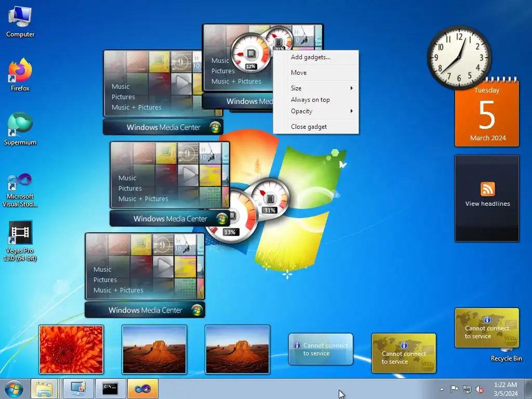Image resolution: width=532 pixels, height=399 pixels.
Task: Click the orange RSS feed icon
Action: (x=487, y=189)
